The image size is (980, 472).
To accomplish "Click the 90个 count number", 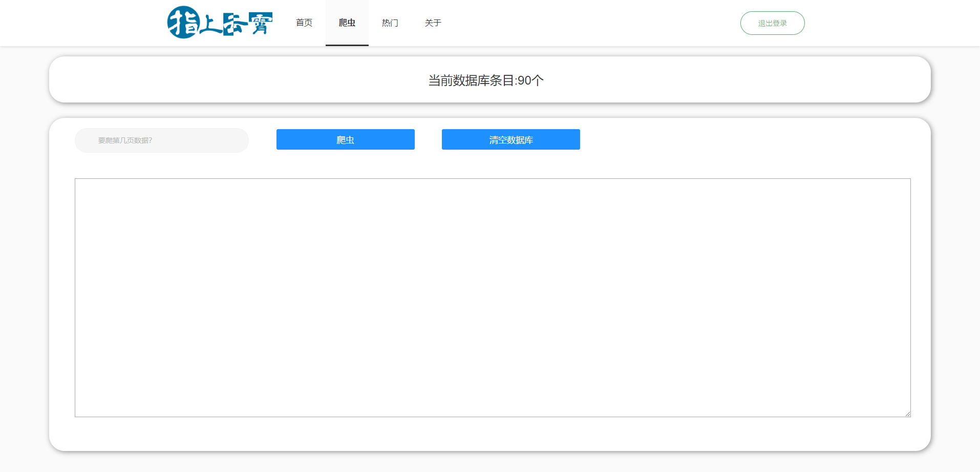I will coord(530,80).
